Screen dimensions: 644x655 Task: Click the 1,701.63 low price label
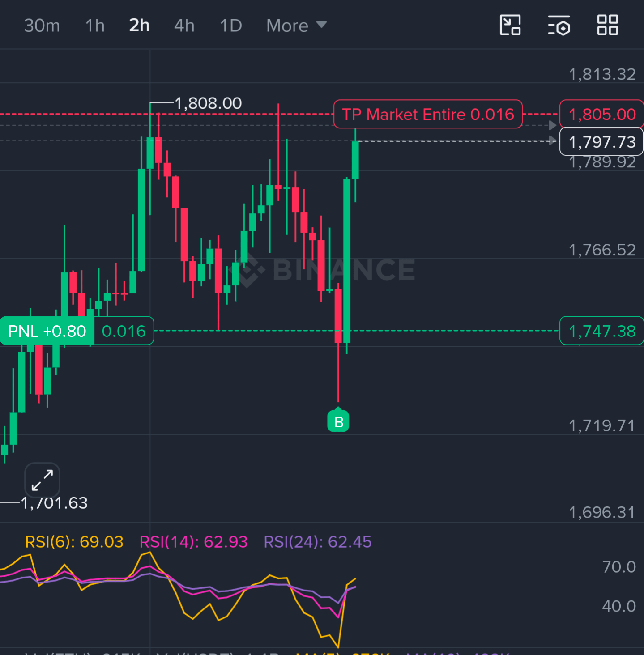tap(54, 503)
